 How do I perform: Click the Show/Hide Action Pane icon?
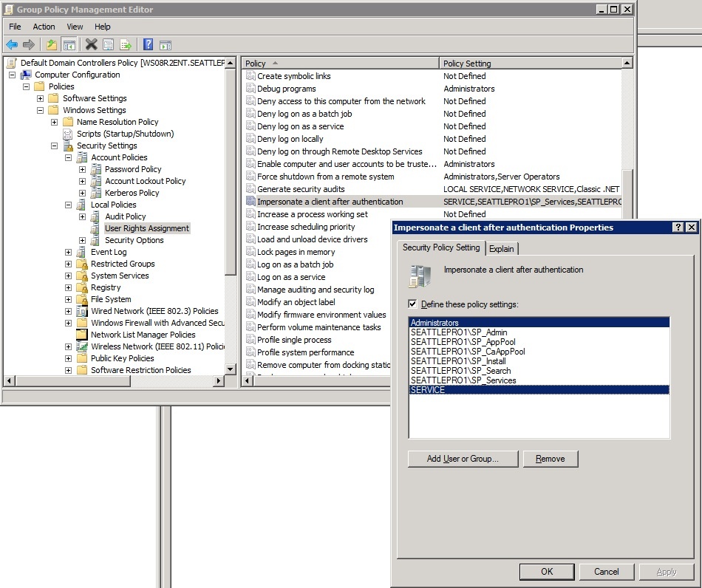166,45
